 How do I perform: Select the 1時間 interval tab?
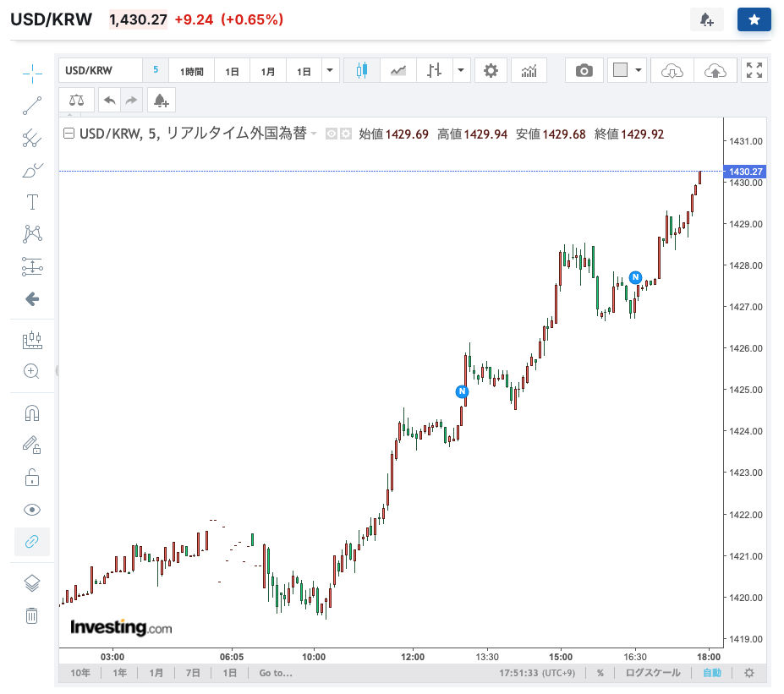[191, 72]
